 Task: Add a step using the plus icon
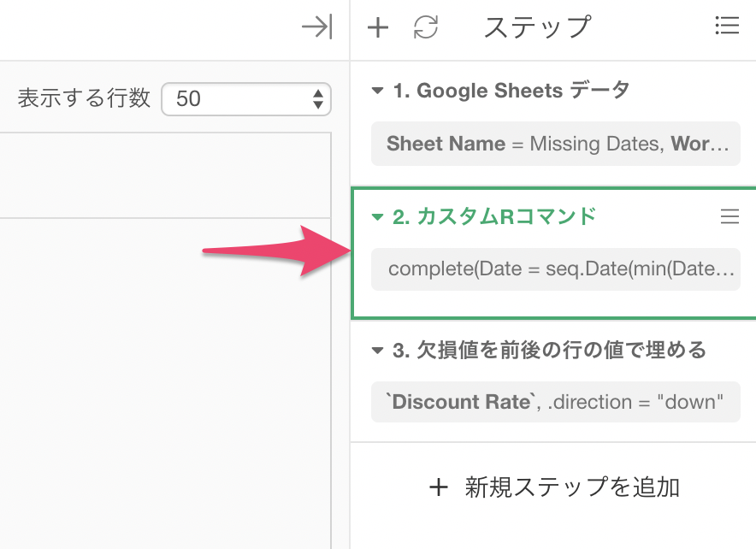click(378, 27)
